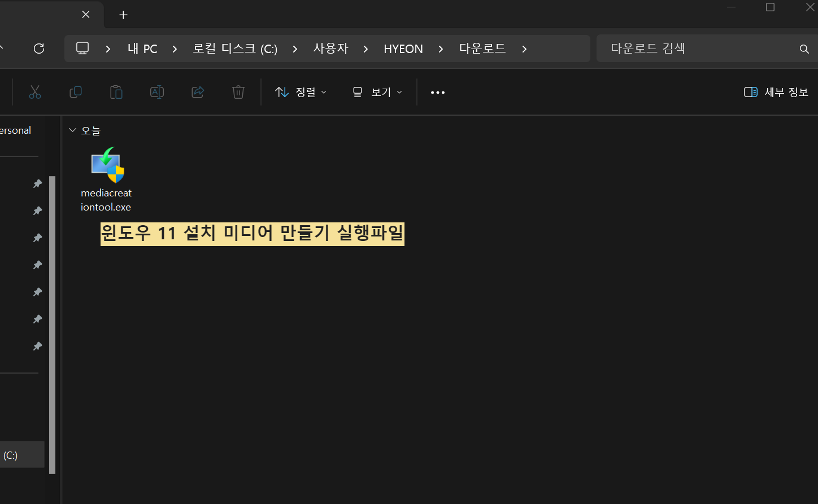Expand chevron after HYEON breadcrumb
The height and width of the screenshot is (504, 818).
441,49
